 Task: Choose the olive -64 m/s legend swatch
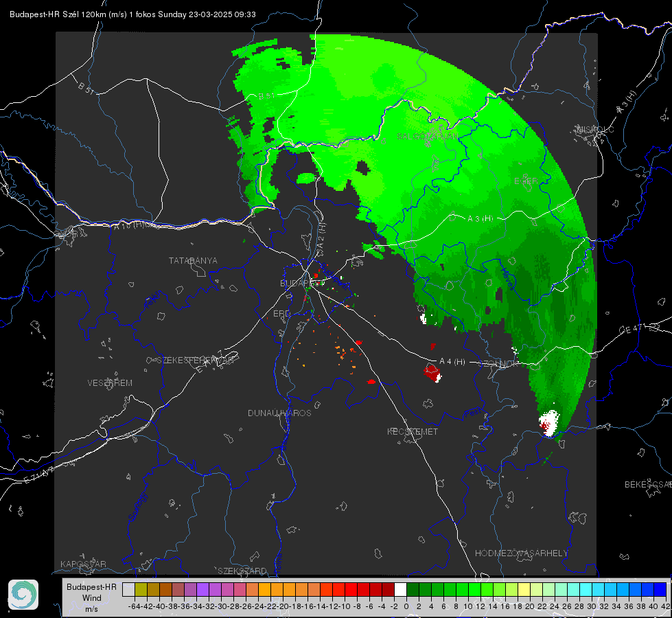click(x=141, y=589)
